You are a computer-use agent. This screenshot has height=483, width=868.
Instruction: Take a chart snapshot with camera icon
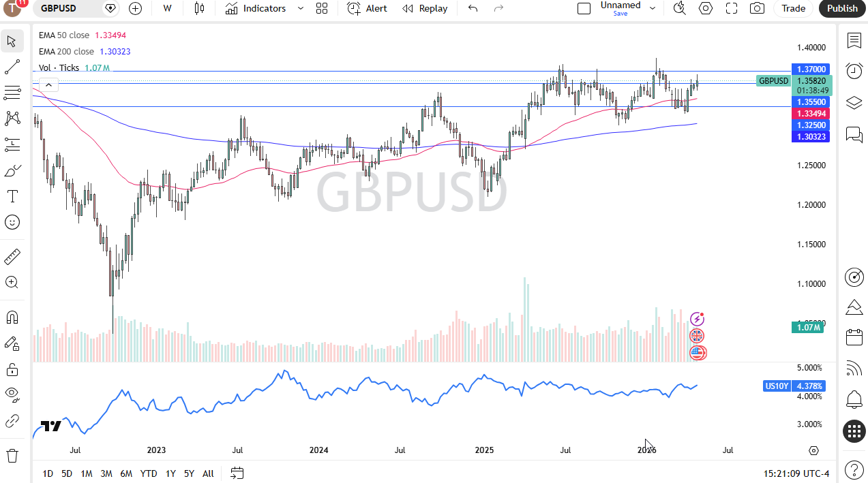pos(757,8)
